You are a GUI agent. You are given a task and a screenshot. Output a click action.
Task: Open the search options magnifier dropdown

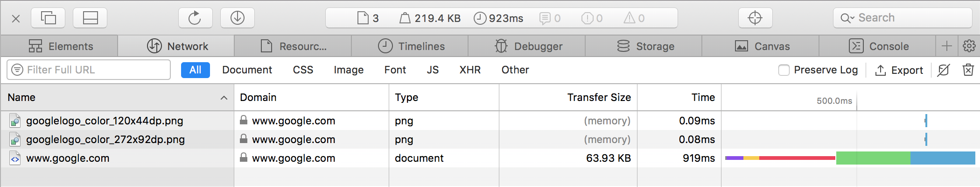coord(847,18)
